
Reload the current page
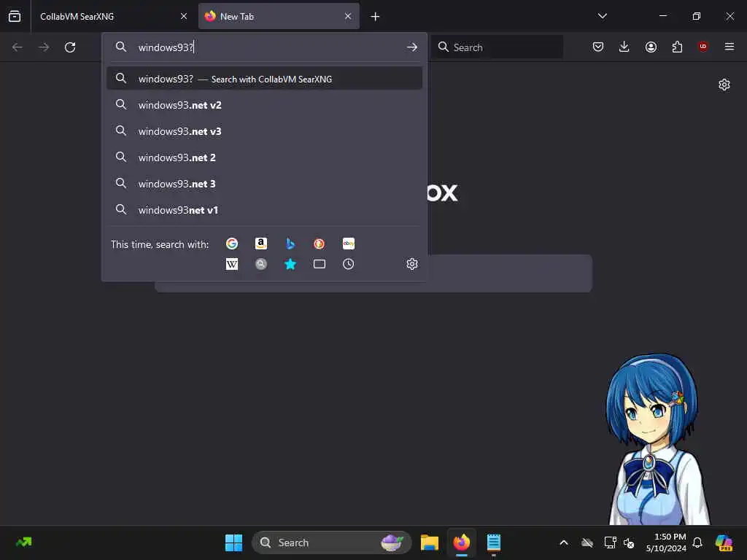pos(70,47)
